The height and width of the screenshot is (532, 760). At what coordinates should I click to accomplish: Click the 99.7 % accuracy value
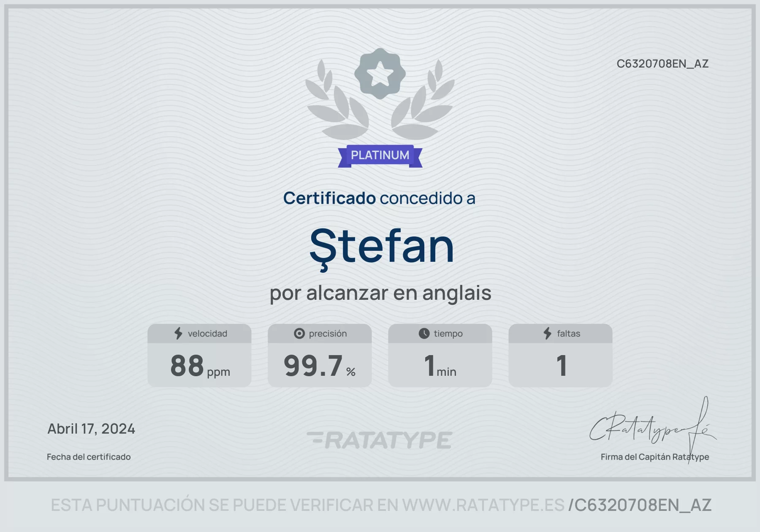tap(320, 366)
